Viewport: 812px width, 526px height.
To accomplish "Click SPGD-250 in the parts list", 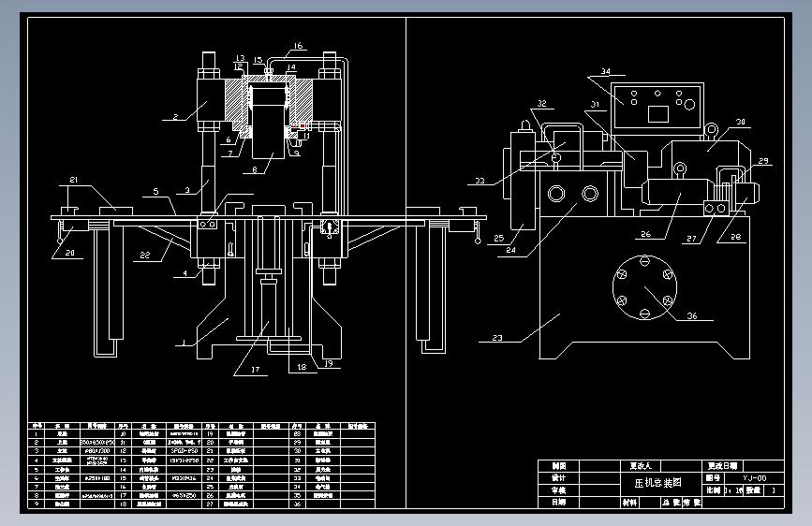I will point(185,451).
